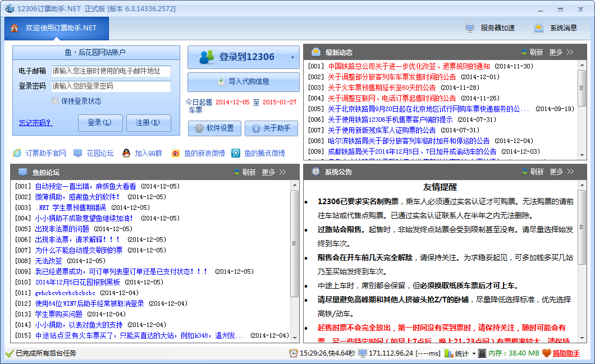Click the 最新动态 panel header icon
Screen dimensions: 595x364
pyautogui.click(x=315, y=52)
